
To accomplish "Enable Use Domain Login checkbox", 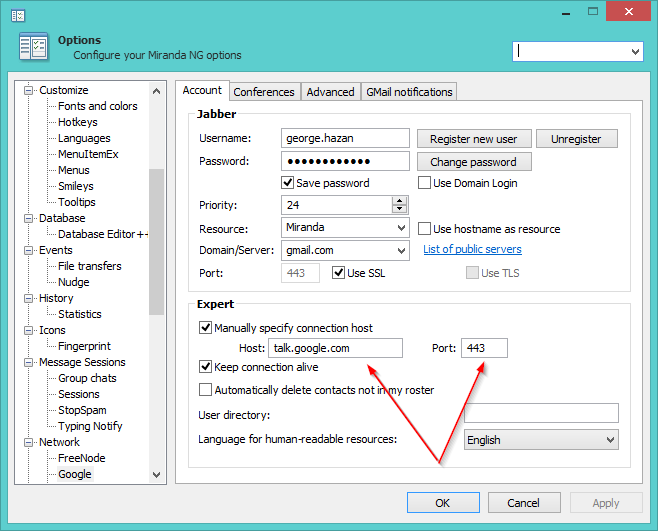I will point(424,183).
